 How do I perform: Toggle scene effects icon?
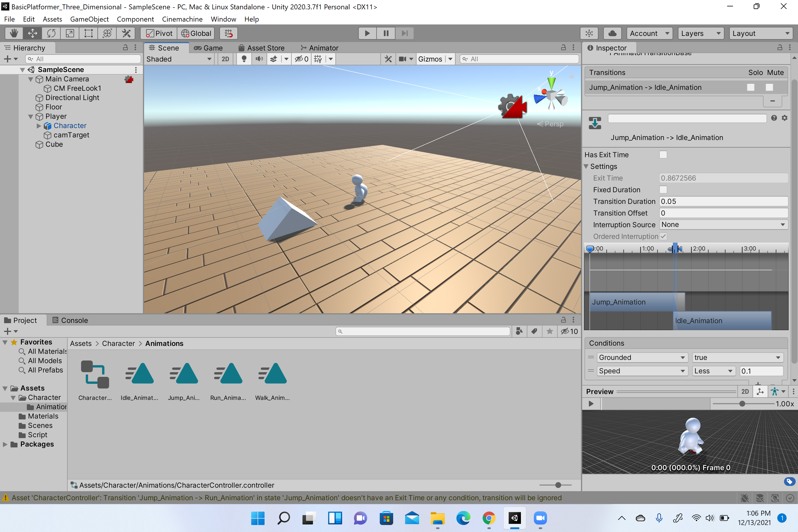pyautogui.click(x=274, y=59)
